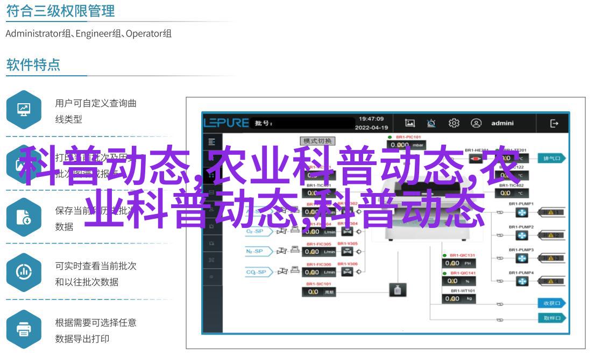Click the picture/screenshot icon in top bar

point(410,123)
